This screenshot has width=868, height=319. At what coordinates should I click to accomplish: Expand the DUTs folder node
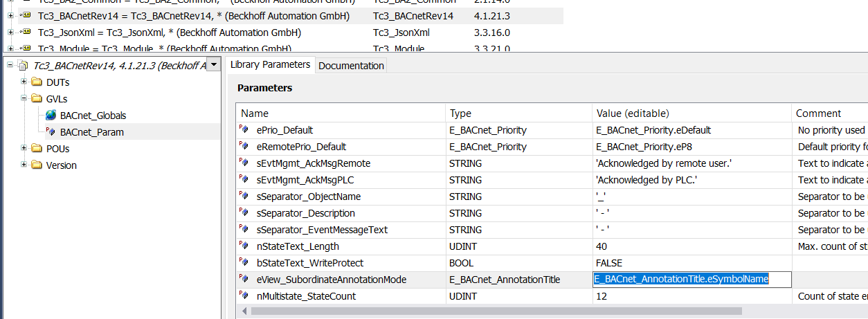point(24,82)
